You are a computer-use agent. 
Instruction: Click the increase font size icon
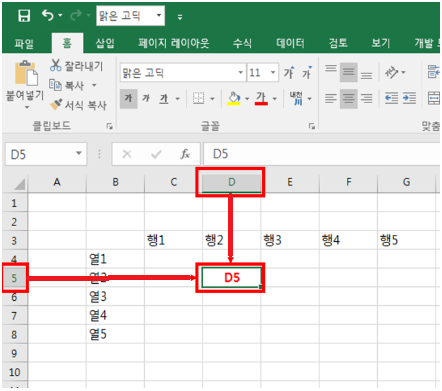[289, 72]
